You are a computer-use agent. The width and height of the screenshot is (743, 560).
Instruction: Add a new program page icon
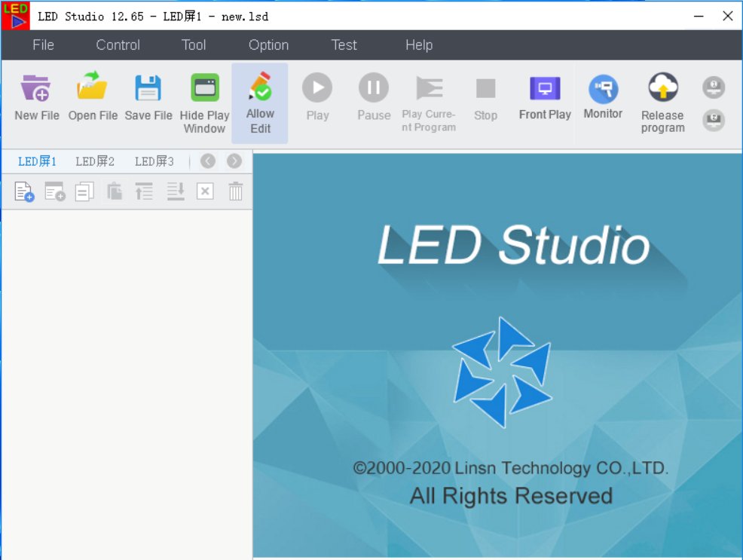(x=23, y=192)
